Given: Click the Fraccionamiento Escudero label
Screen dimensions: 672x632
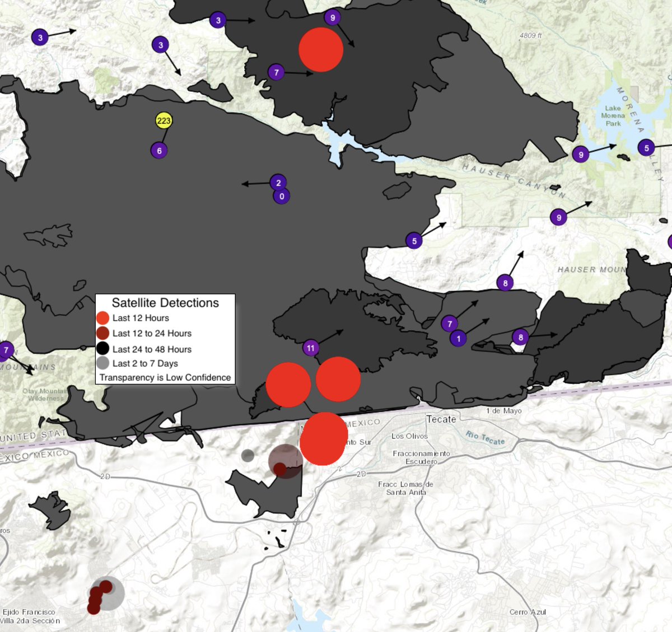Looking at the screenshot, I should 421,457.
